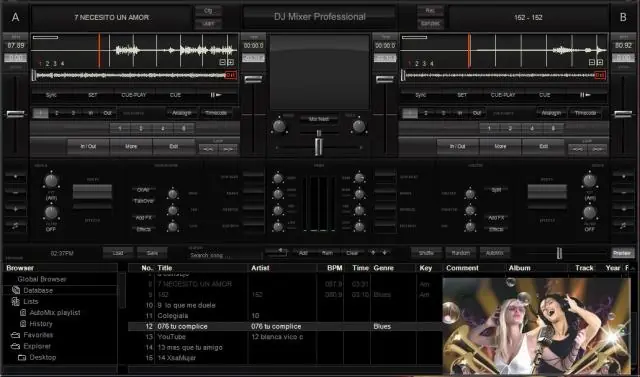Toggle TalkOver on left mixer

143,201
